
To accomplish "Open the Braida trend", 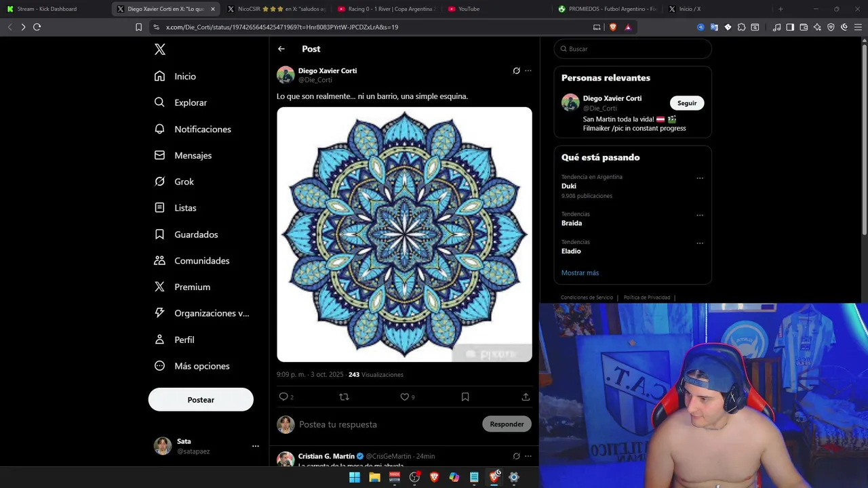I will [572, 223].
